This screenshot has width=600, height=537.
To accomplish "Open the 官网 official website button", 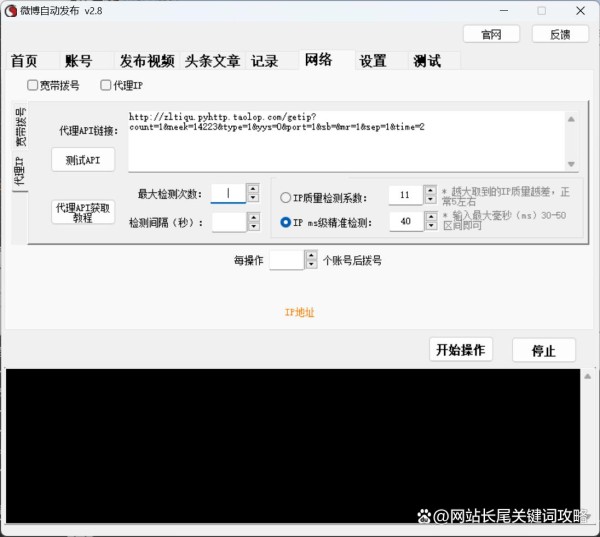I will pos(491,34).
